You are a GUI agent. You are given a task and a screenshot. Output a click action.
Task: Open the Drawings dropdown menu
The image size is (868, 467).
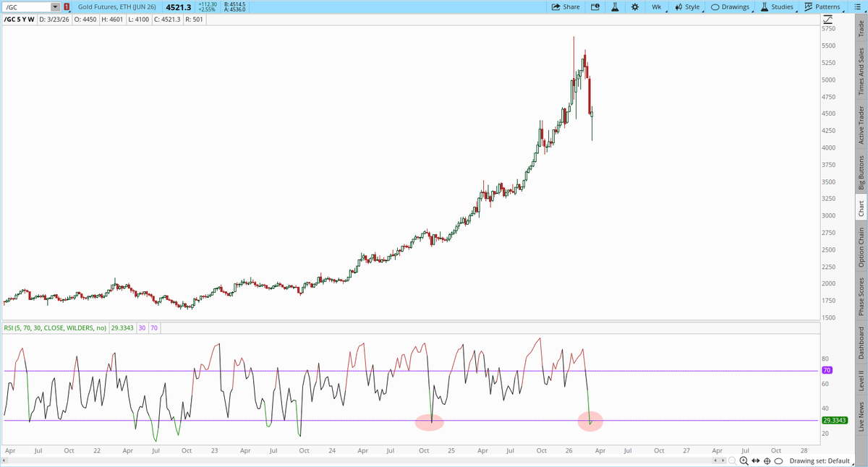coord(731,7)
